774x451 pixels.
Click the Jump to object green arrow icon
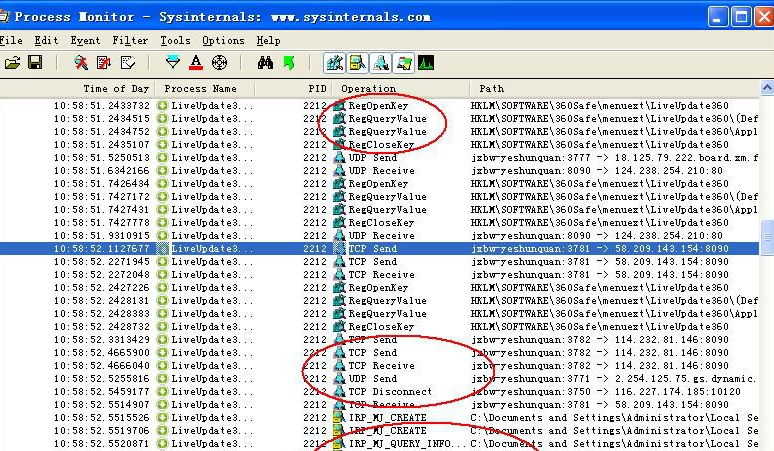coord(289,63)
